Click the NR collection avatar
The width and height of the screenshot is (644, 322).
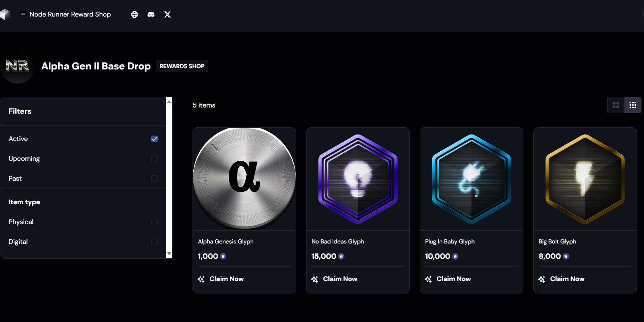point(17,66)
